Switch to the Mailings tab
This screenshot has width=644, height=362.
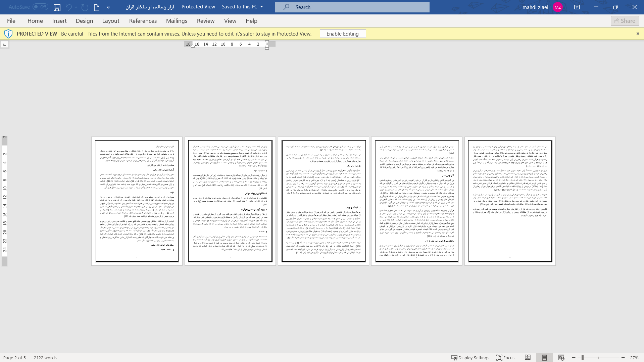[177, 21]
